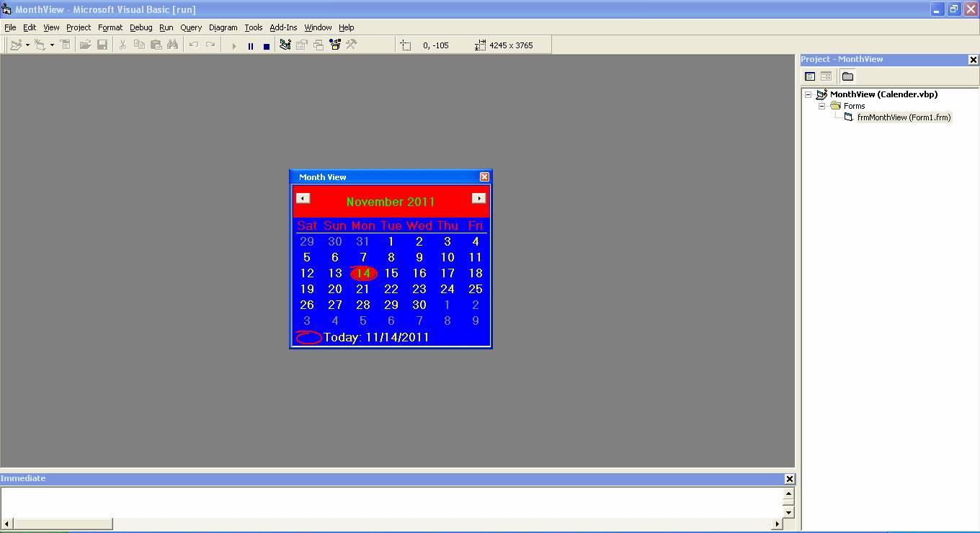Select day 30 of November
The width and height of the screenshot is (980, 533).
(x=419, y=305)
